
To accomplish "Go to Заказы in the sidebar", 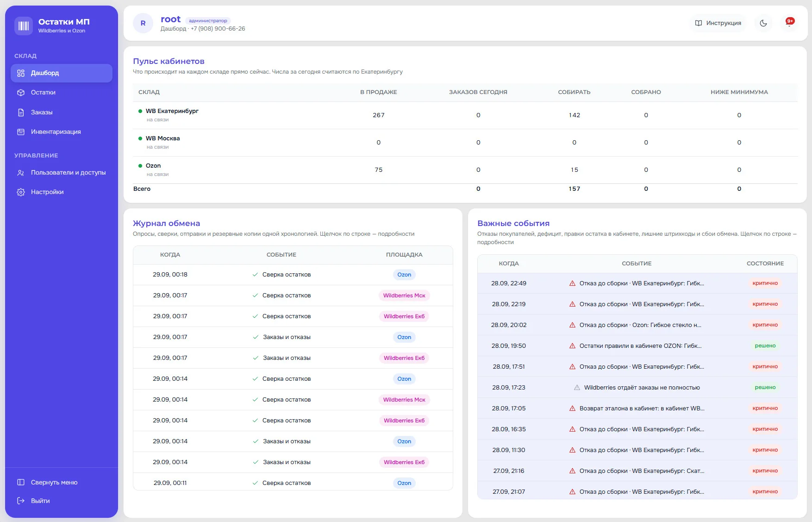I will pyautogui.click(x=62, y=113).
